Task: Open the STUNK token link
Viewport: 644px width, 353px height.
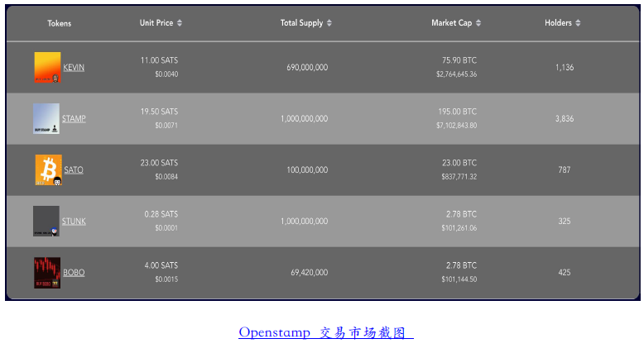Action: (74, 222)
